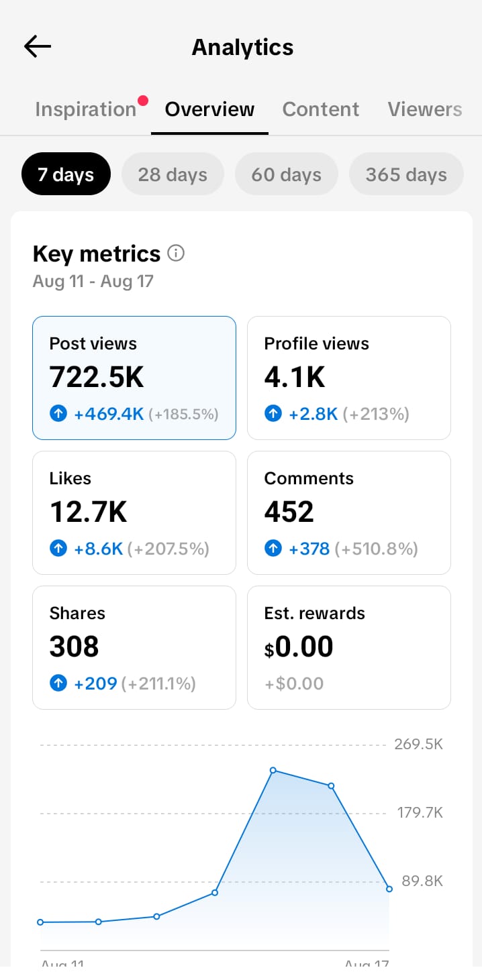Switch to the Content tab

coord(321,109)
